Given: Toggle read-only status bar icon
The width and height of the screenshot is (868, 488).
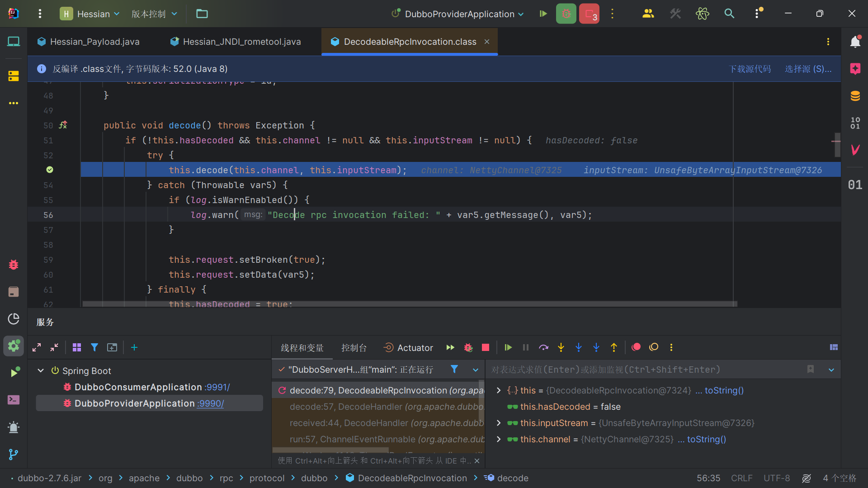Looking at the screenshot, I should tap(807, 478).
